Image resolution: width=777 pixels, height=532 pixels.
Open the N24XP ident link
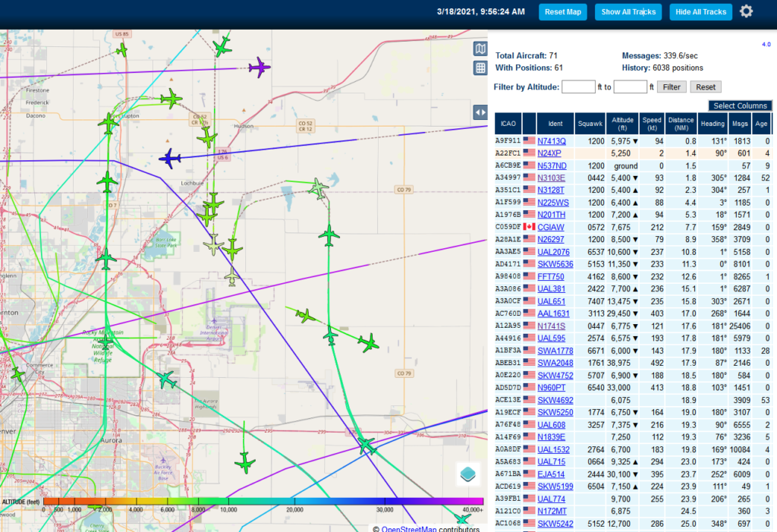click(x=549, y=154)
